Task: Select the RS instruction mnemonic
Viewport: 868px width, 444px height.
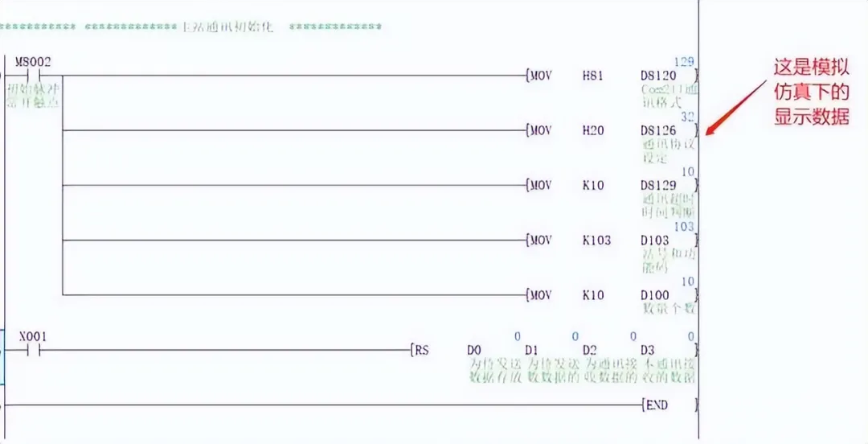Action: 422,351
